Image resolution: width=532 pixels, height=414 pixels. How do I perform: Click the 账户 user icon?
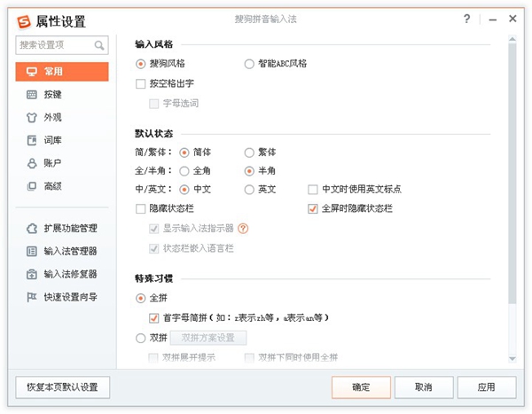[32, 163]
